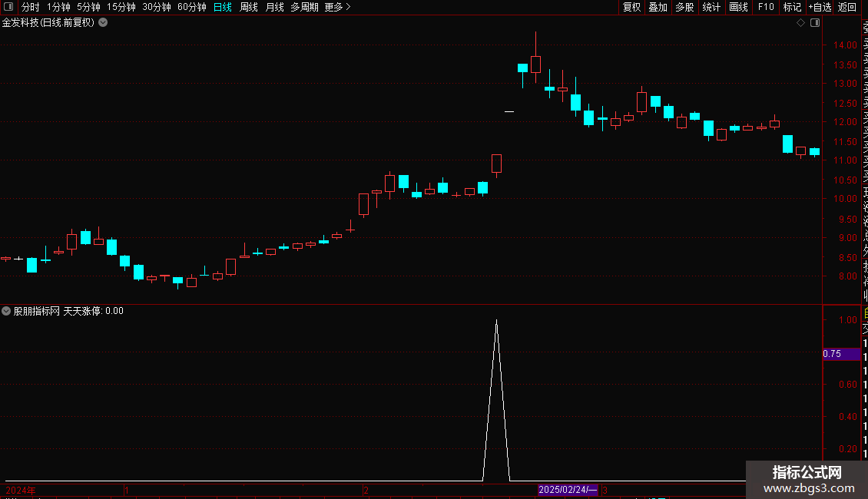Select the 30分钟 period tab
The image size is (868, 499).
(157, 7)
